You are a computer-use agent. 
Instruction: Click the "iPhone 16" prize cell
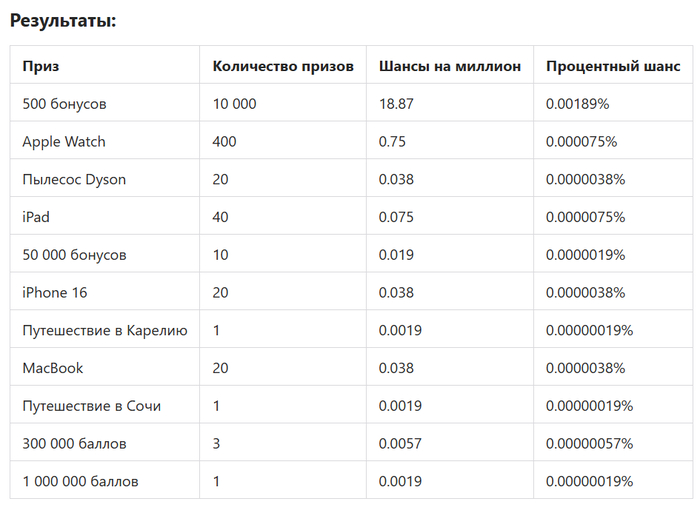56,293
